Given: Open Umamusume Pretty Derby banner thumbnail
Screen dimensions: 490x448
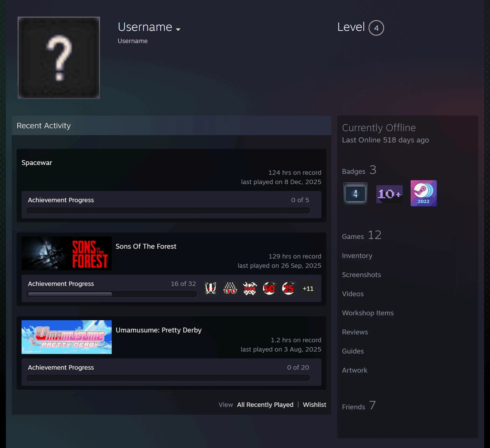Looking at the screenshot, I should click(67, 337).
